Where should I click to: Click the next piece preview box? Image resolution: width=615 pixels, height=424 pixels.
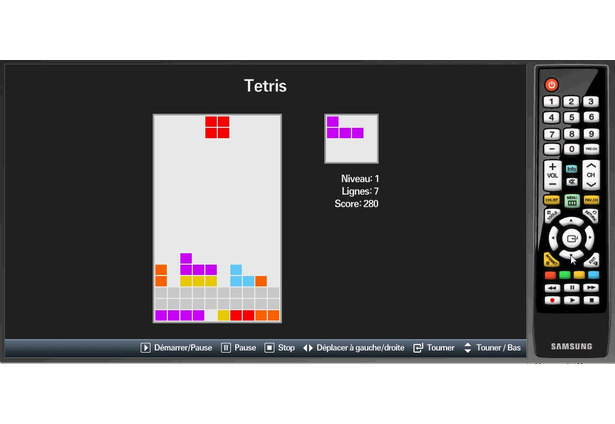point(351,139)
